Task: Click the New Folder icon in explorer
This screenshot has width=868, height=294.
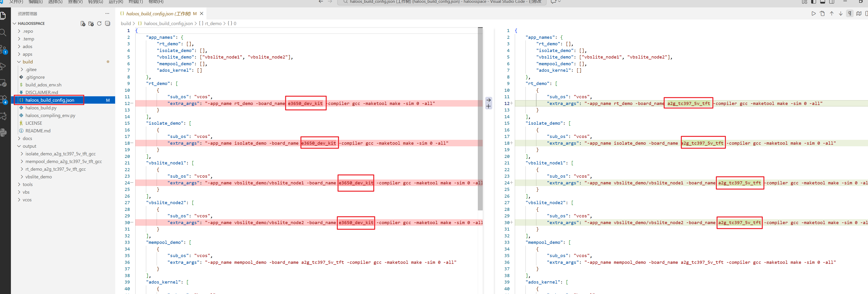Action: (x=91, y=24)
